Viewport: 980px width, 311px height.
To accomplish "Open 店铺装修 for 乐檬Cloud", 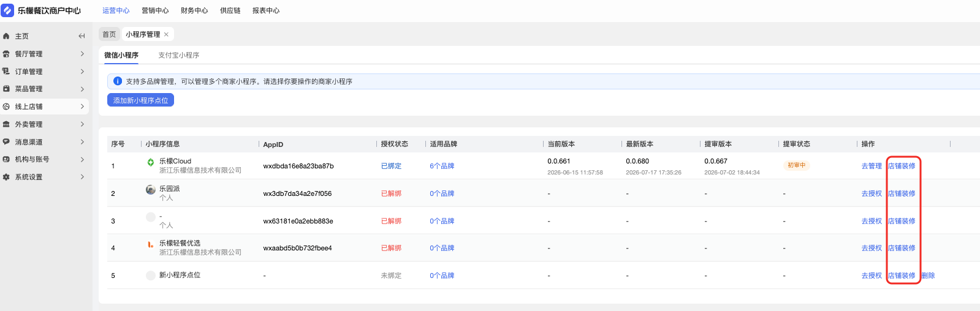I will pyautogui.click(x=902, y=166).
